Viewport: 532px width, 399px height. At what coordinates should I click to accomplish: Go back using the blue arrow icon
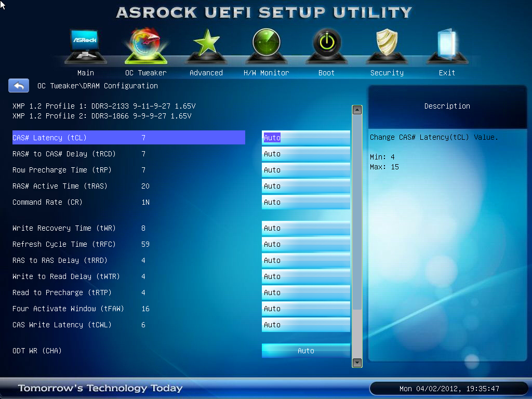click(x=19, y=86)
